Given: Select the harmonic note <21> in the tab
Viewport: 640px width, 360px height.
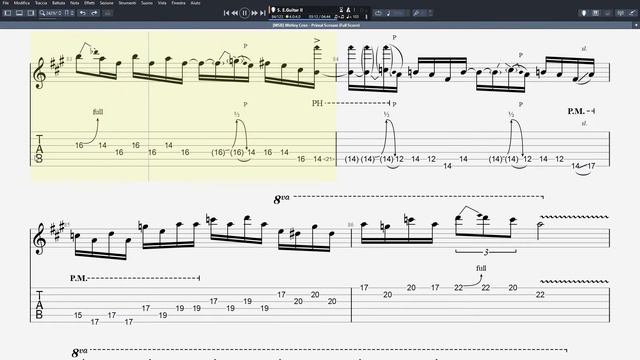Looking at the screenshot, I should point(329,159).
